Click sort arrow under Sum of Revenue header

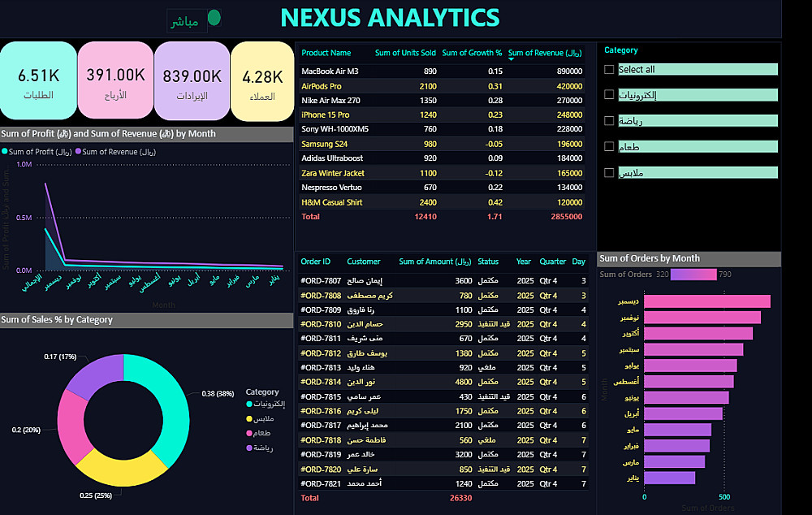[x=511, y=59]
